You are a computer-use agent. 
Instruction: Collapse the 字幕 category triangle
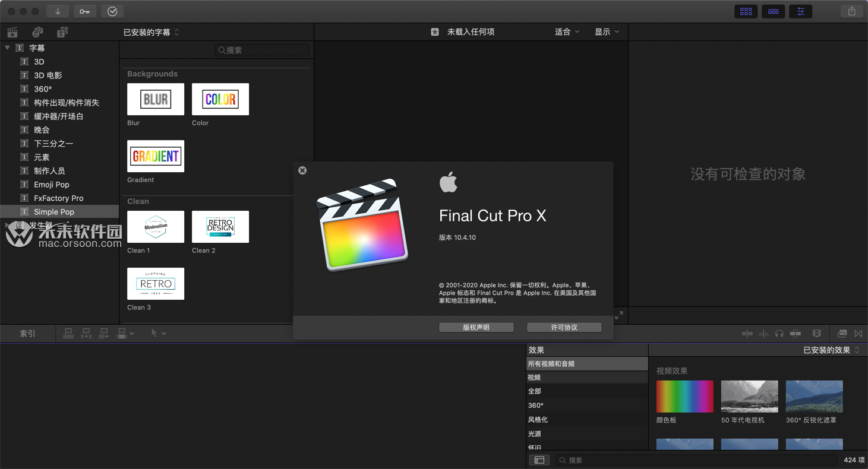click(x=7, y=47)
